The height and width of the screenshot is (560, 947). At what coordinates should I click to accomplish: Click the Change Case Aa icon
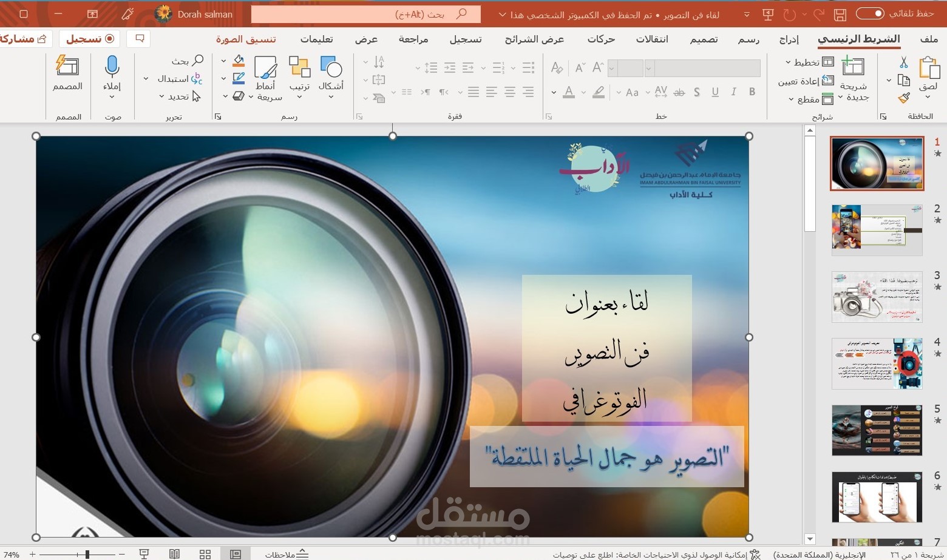coord(632,93)
